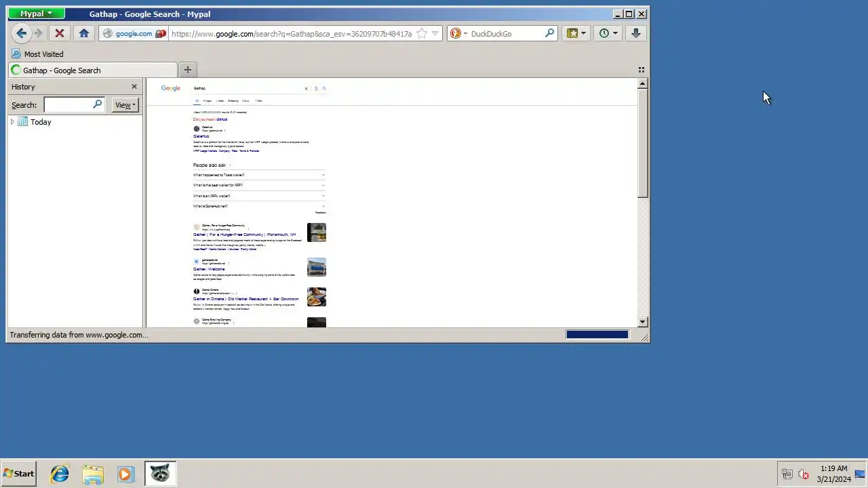Open the Downloads arrow button

point(635,33)
